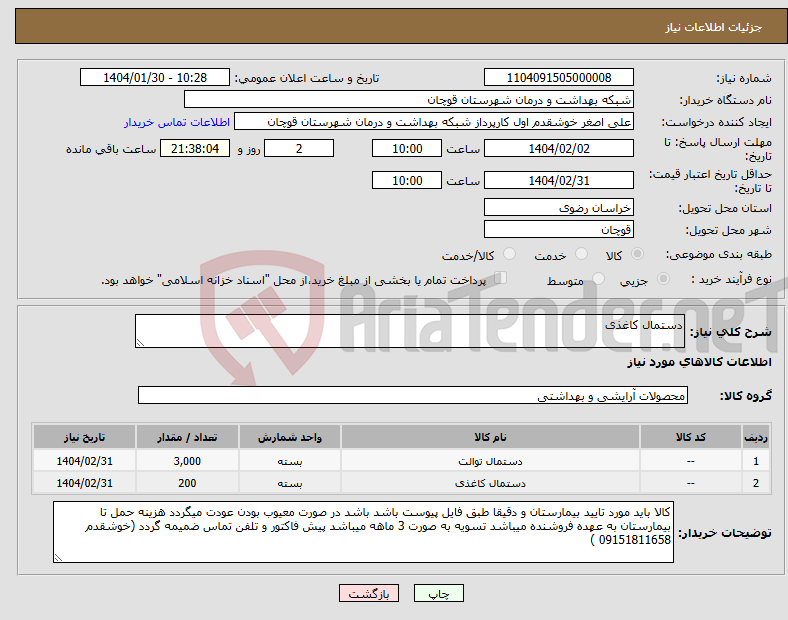This screenshot has height=620, width=788.
Task: Click the quantity cell 3,000
Action: pos(187,461)
